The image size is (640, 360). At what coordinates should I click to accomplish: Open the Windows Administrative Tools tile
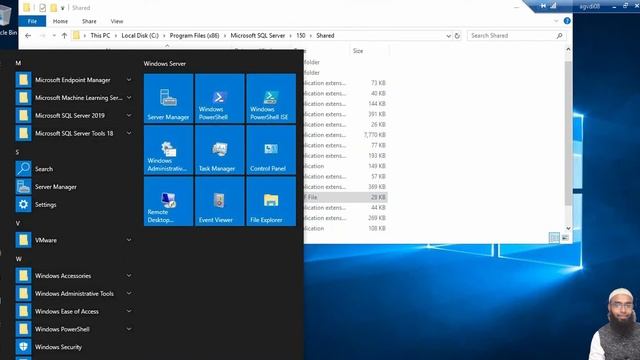tap(168, 150)
